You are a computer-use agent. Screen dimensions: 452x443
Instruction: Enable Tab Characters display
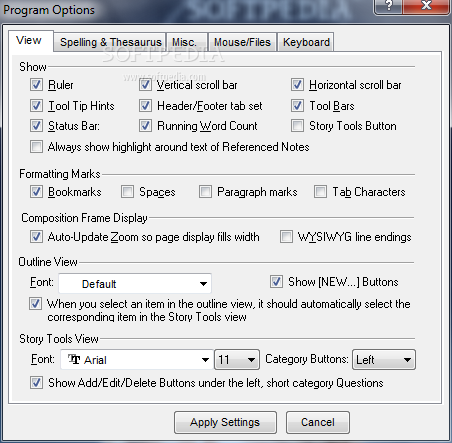coord(320,192)
